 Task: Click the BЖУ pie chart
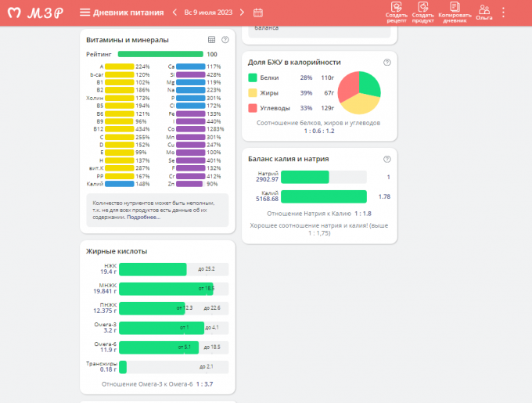359,93
